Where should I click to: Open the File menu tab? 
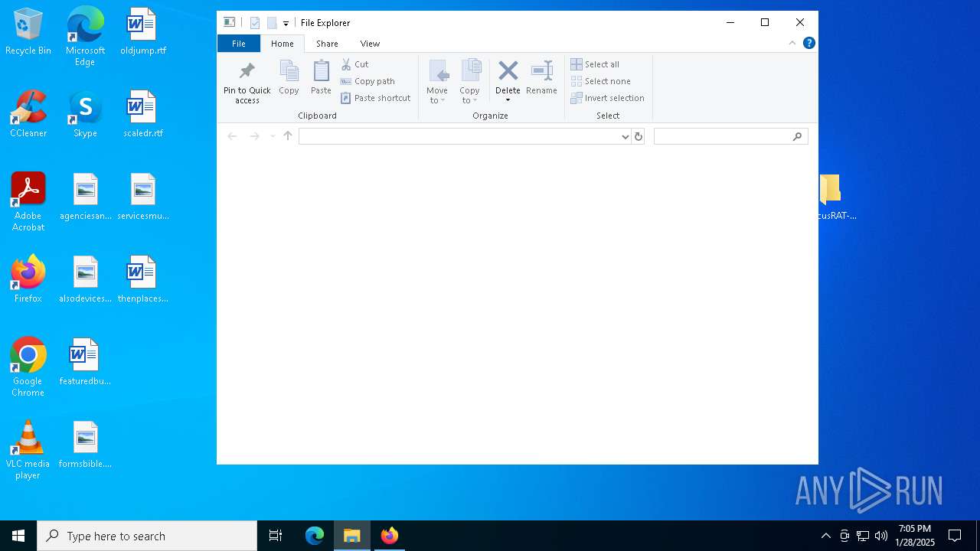[x=239, y=44]
